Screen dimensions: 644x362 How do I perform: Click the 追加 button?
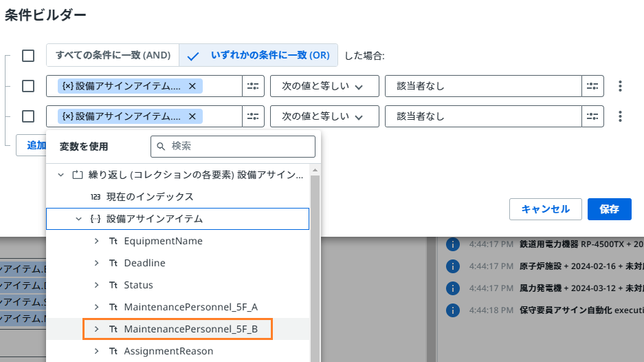point(32,145)
